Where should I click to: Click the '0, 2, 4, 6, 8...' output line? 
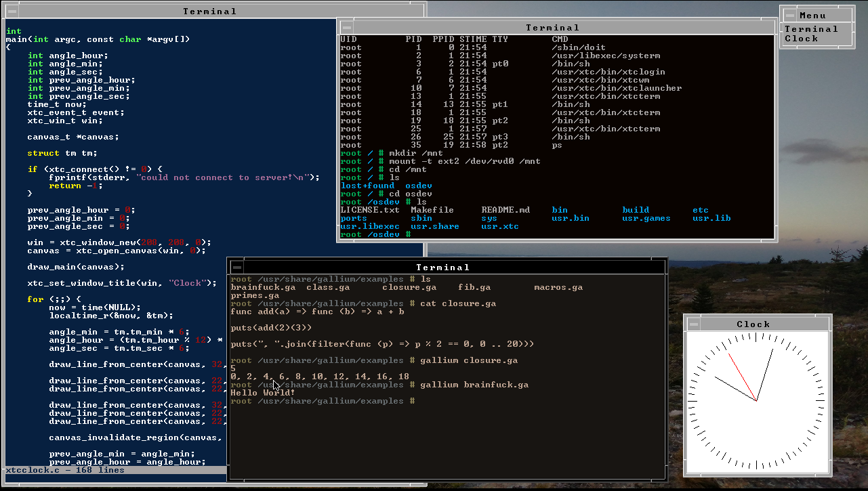click(320, 377)
